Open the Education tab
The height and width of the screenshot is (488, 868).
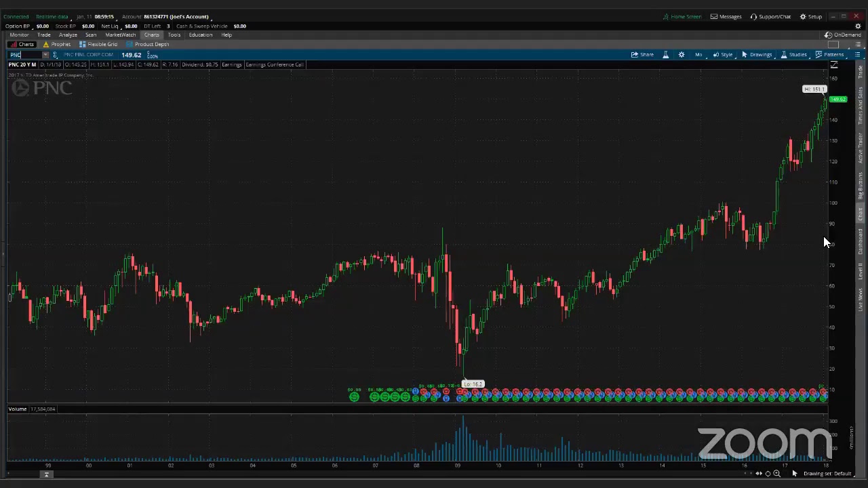pos(201,35)
